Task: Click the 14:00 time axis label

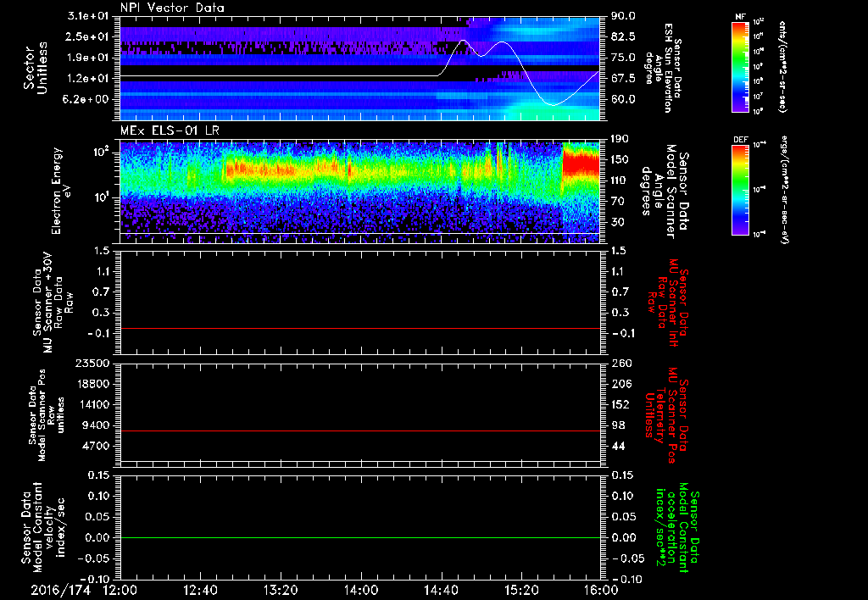Action: [360, 589]
